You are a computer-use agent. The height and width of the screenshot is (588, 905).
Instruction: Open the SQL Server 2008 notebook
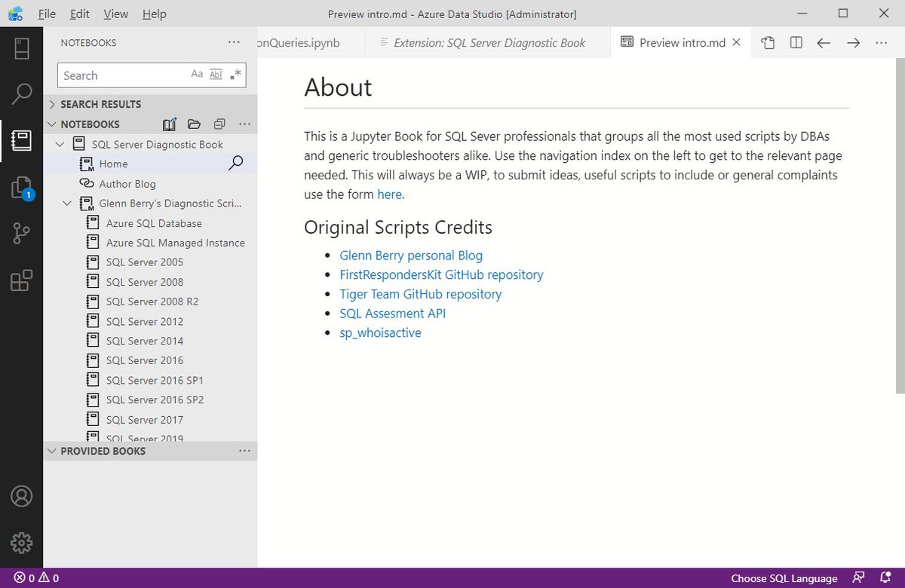coord(145,282)
